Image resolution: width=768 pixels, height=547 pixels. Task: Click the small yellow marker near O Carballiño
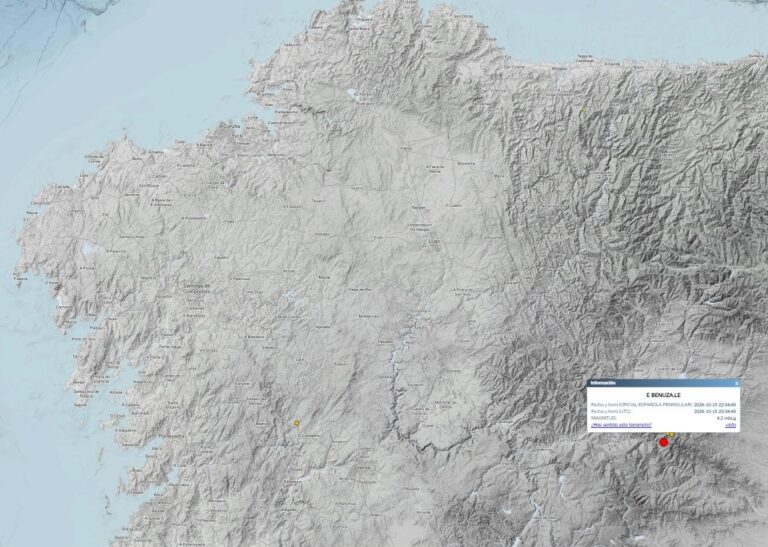pos(296,423)
